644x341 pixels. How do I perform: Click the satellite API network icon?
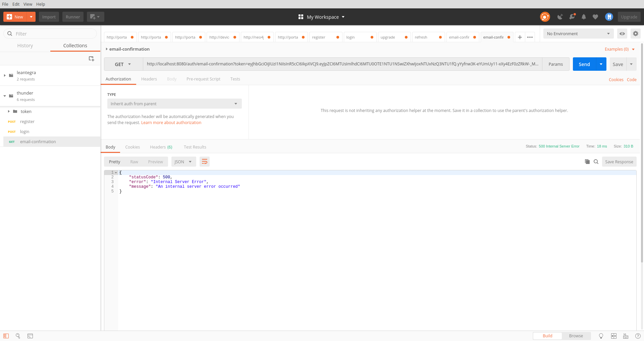(559, 17)
